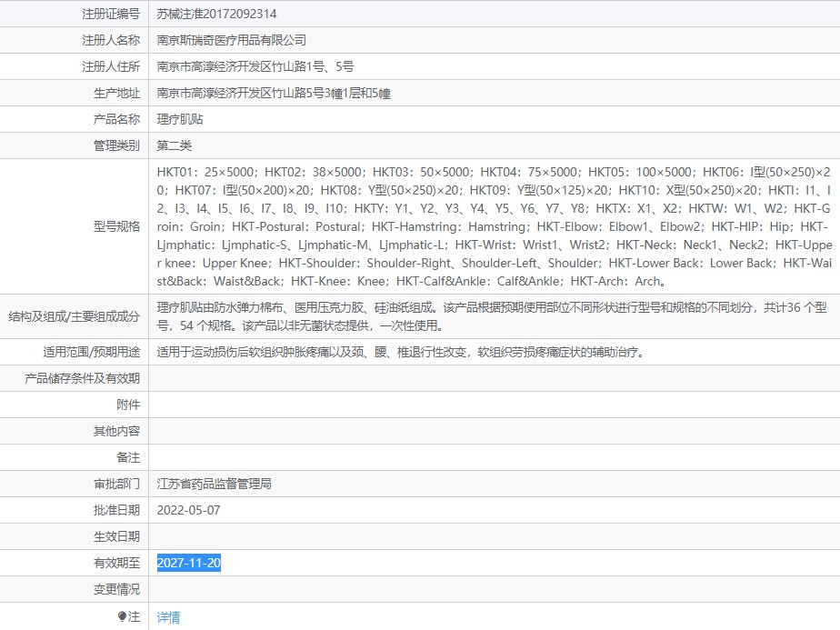Click company name 南京斯瑞奇医疗用品有限公司

(x=232, y=40)
